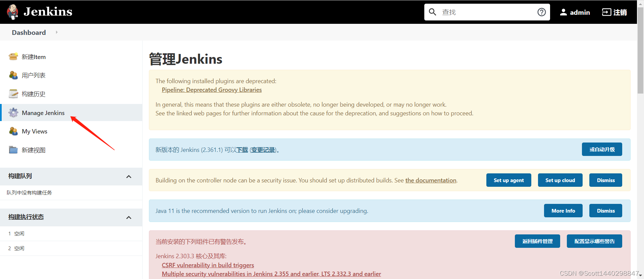Click the More Info button
644x279 pixels.
(x=563, y=211)
